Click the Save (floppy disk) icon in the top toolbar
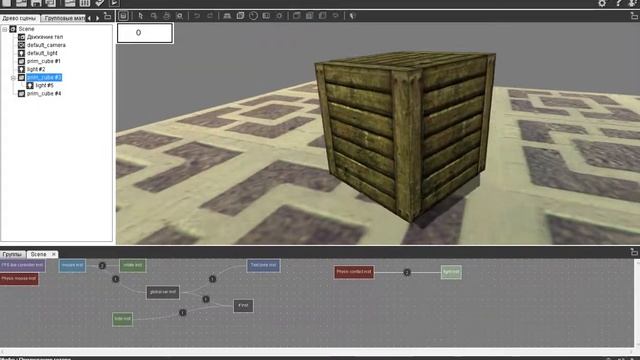640x360 pixels. click(36, 3)
